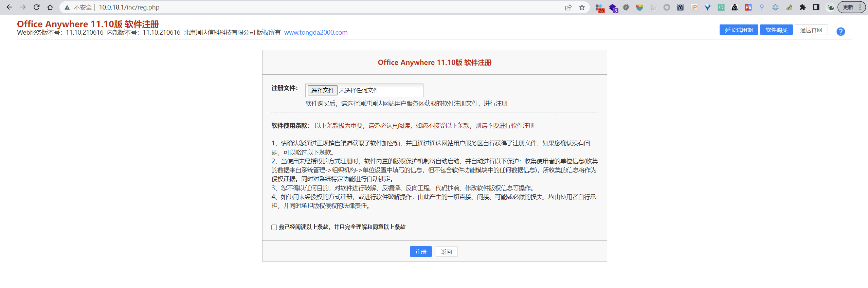The width and height of the screenshot is (868, 288).
Task: Click the 不安全 label in the address bar
Action: [x=83, y=7]
